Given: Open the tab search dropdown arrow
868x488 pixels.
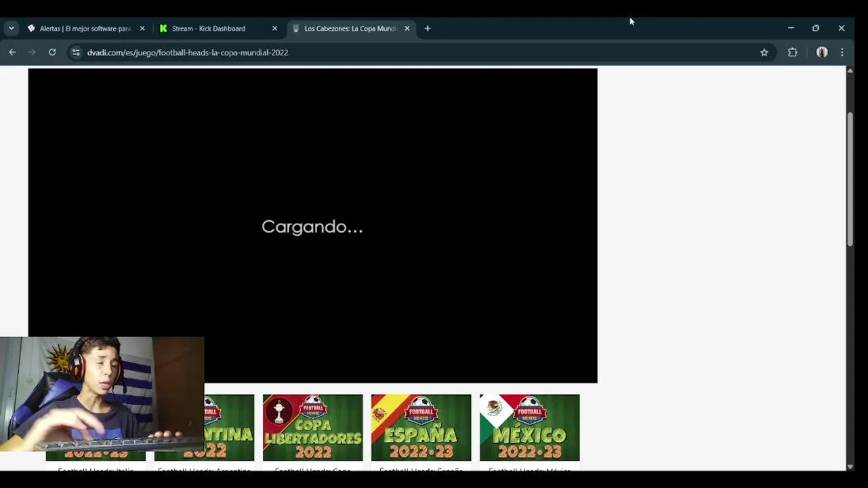Looking at the screenshot, I should click(12, 28).
